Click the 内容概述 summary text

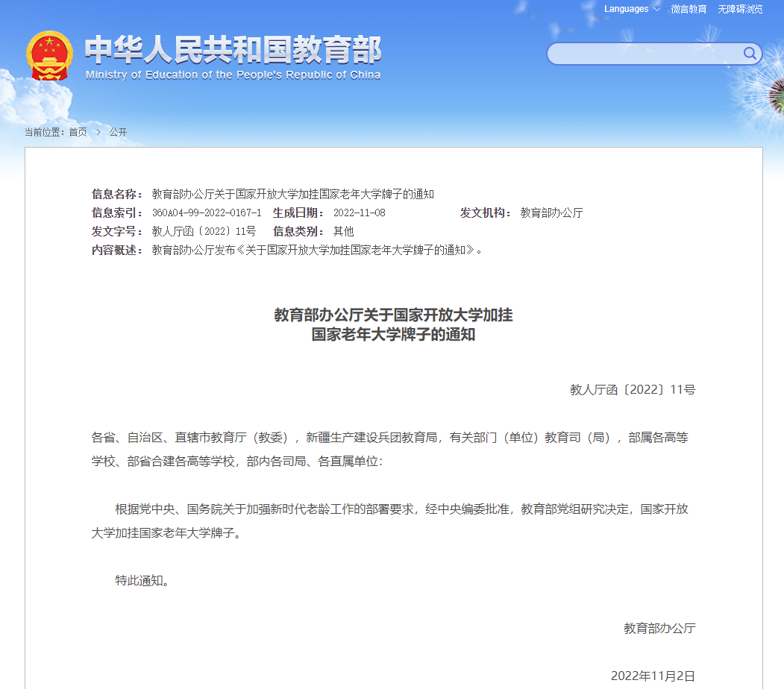(316, 250)
